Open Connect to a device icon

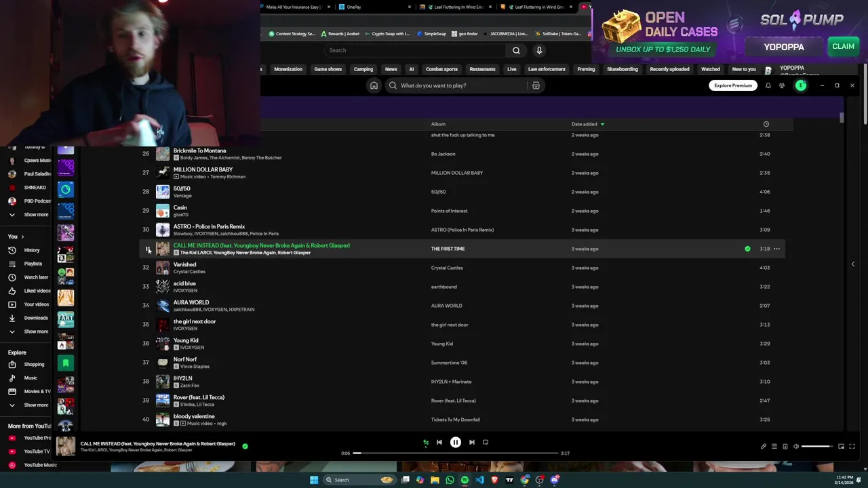click(785, 446)
